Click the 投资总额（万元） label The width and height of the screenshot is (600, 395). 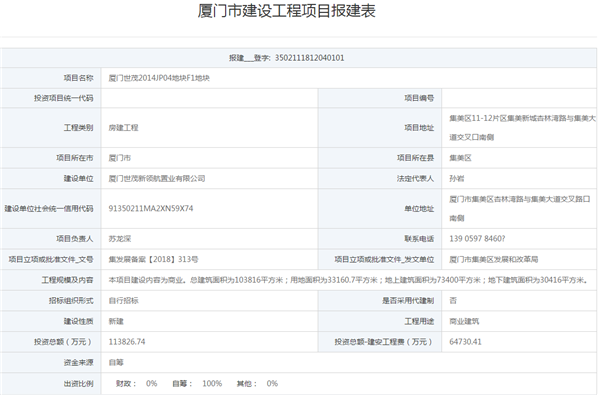(x=64, y=342)
